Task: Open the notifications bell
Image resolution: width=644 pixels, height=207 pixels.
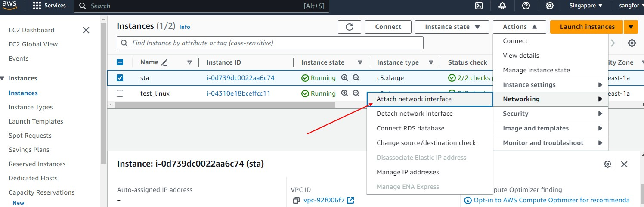Action: [x=502, y=6]
